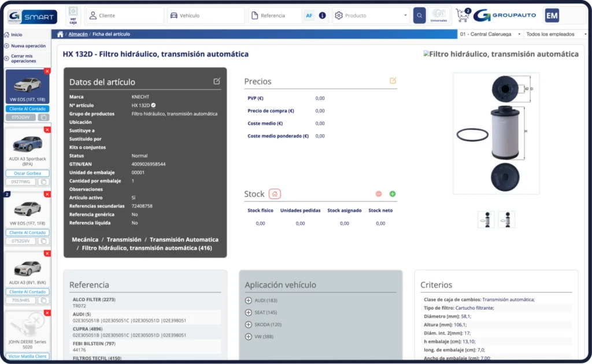The image size is (592, 364).
Task: Click 'Victor Matilla Client' button
Action: [27, 356]
